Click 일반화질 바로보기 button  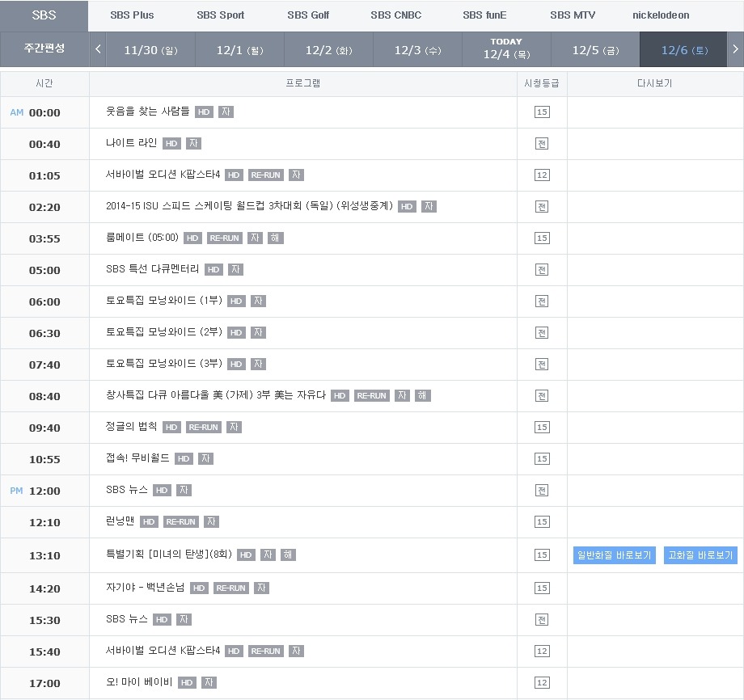point(614,555)
